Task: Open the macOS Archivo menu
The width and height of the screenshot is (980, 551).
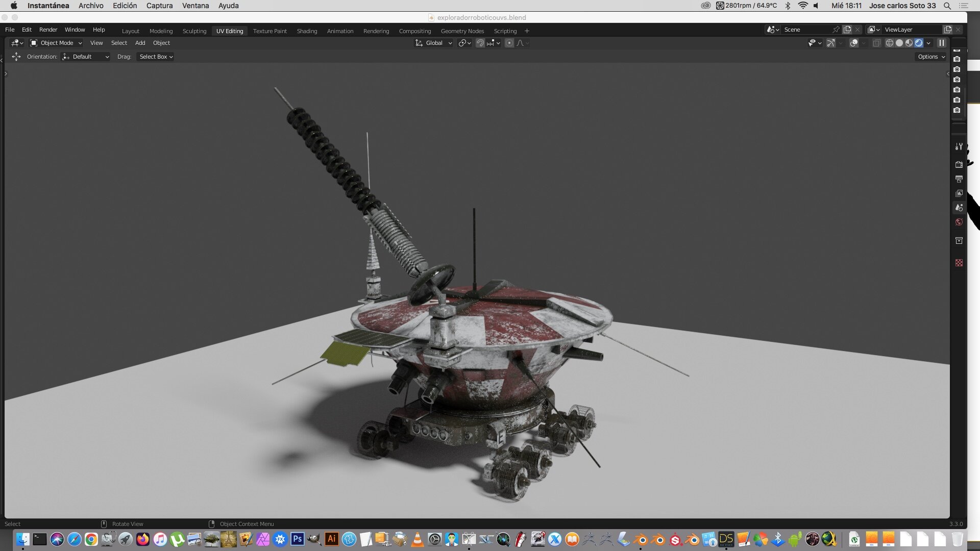Action: click(91, 6)
